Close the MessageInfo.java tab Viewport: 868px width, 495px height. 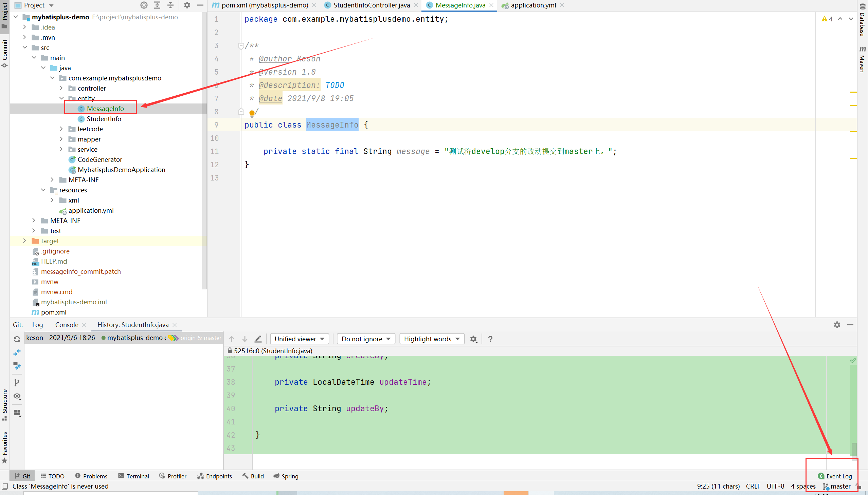(491, 5)
